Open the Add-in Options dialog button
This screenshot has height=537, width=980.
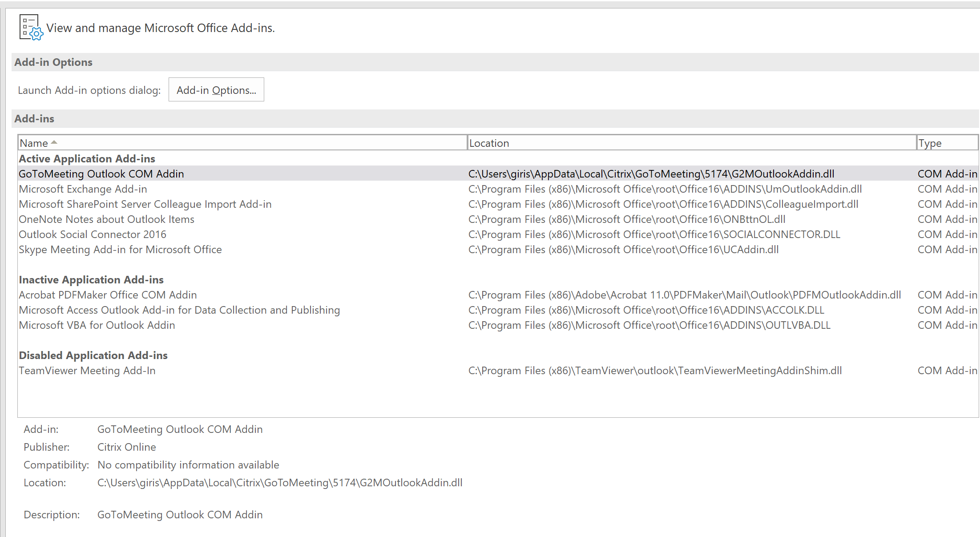pyautogui.click(x=216, y=89)
